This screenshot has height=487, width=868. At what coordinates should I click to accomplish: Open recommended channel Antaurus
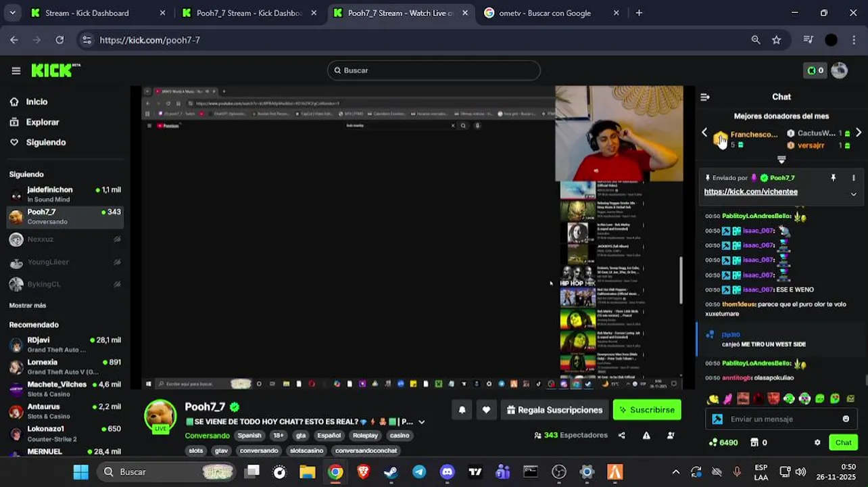coord(65,411)
